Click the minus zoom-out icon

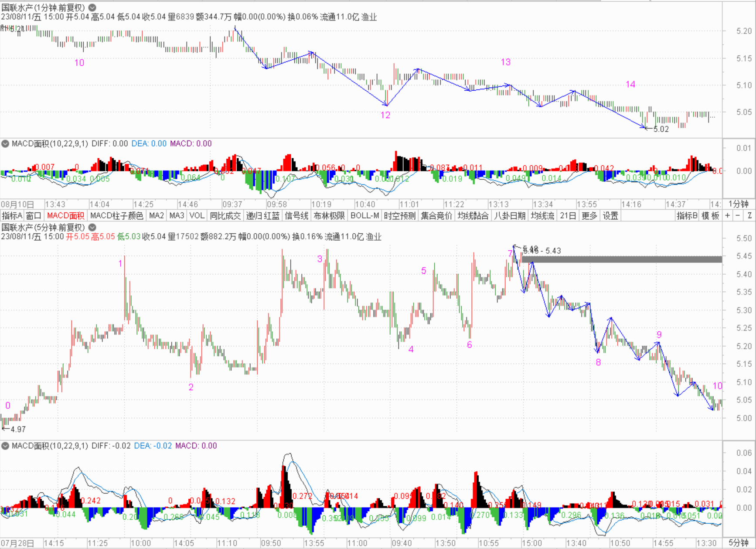point(738,215)
